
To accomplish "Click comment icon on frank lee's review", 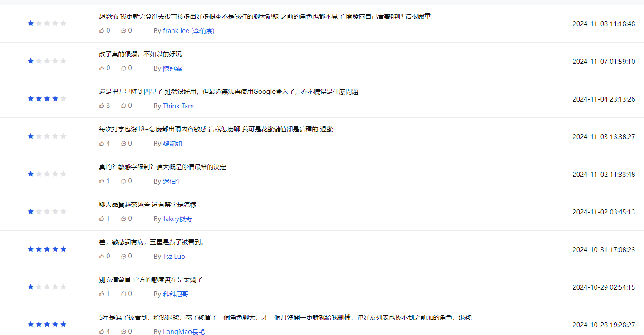I will [123, 30].
